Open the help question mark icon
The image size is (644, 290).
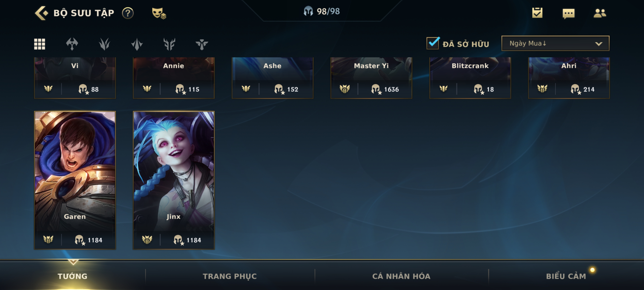[x=128, y=13]
